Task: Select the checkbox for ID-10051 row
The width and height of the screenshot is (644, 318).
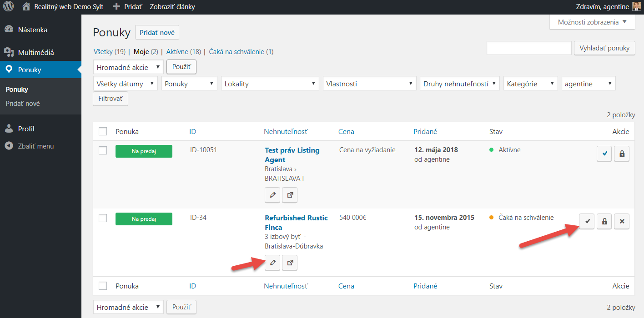Action: point(103,150)
